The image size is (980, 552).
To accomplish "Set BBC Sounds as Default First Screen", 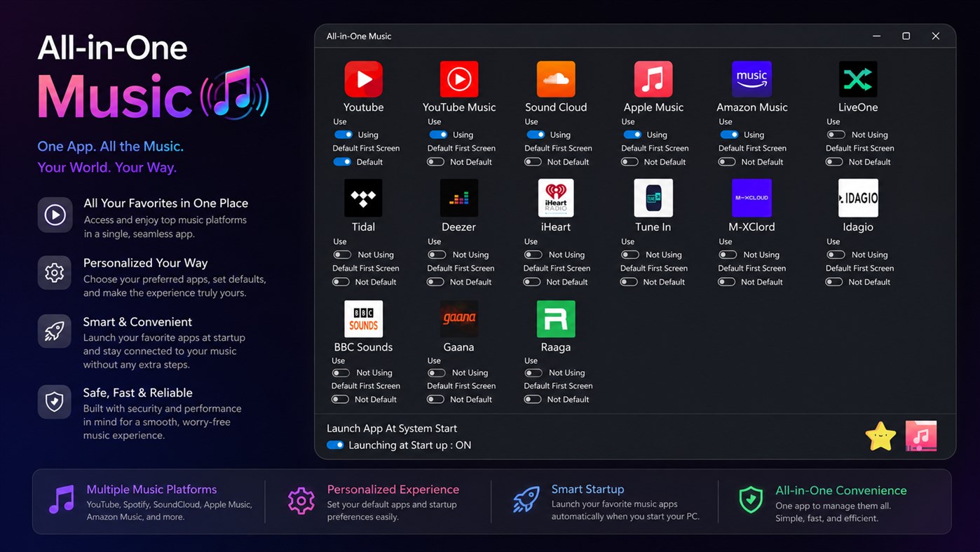I will 340,399.
